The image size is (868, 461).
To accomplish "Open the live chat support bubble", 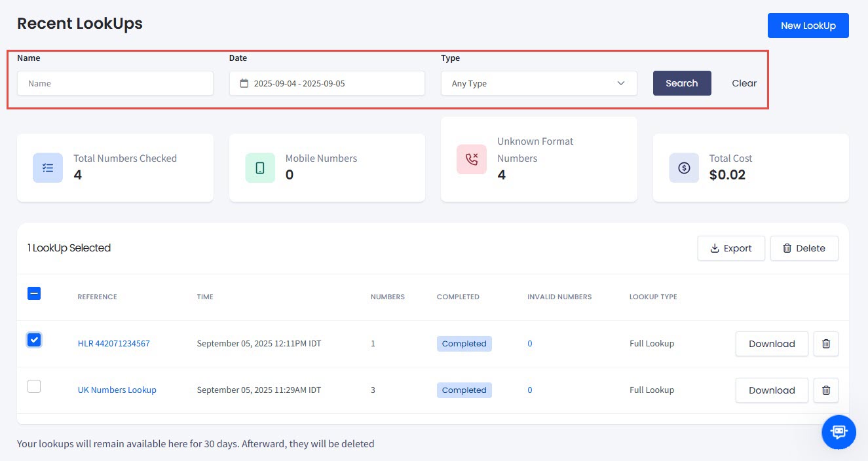I will click(x=839, y=432).
